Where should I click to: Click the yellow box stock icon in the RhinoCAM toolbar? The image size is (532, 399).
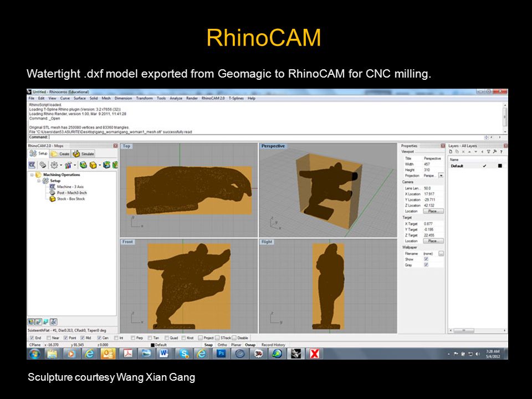coord(93,165)
